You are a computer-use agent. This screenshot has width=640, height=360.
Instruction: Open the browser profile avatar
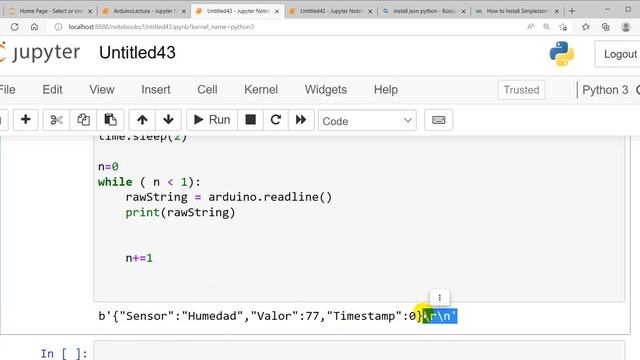626,27
